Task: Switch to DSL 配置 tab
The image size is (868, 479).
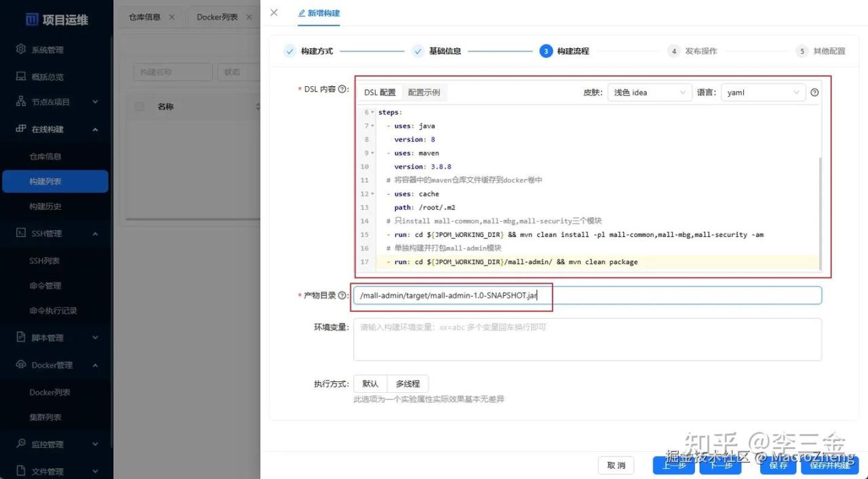Action: pos(380,93)
